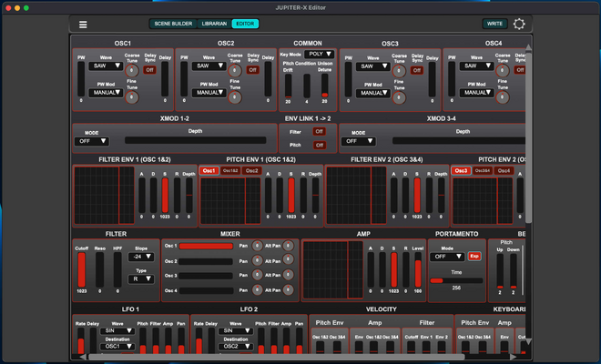This screenshot has width=601, height=364.
Task: Switch to the LIBRARIAN tab
Action: click(x=214, y=24)
